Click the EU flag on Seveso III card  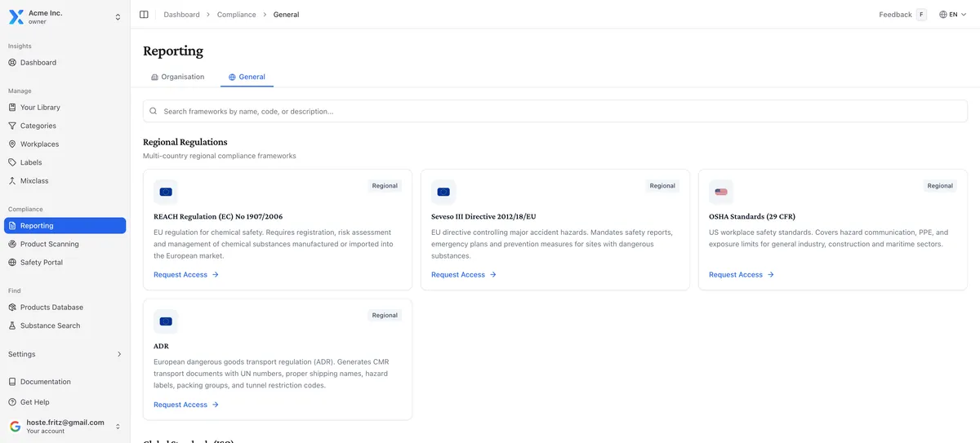coord(443,192)
